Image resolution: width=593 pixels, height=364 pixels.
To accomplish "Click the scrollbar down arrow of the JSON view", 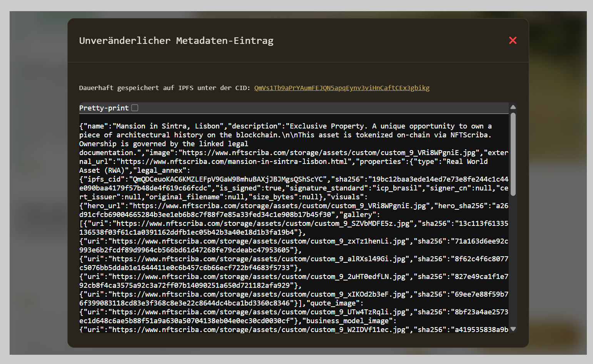I will (513, 329).
